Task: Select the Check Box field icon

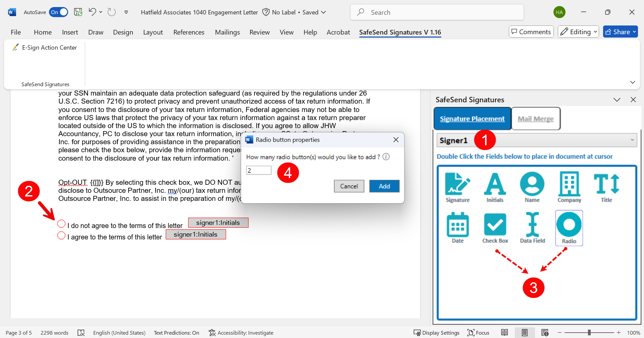Action: pyautogui.click(x=495, y=228)
